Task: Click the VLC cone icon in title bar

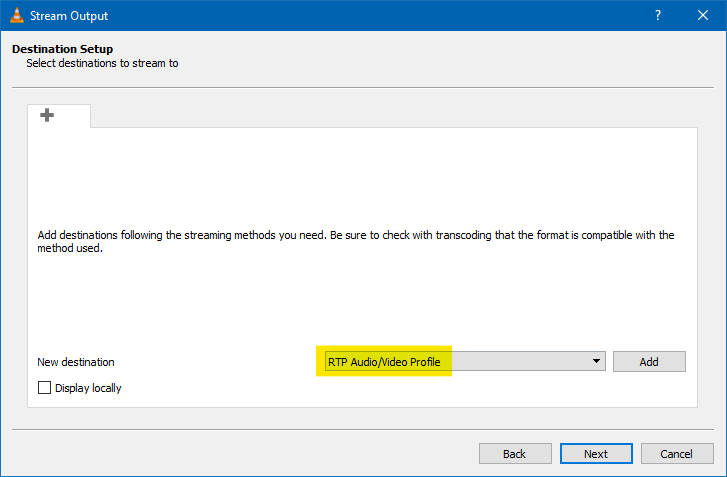Action: pyautogui.click(x=16, y=16)
